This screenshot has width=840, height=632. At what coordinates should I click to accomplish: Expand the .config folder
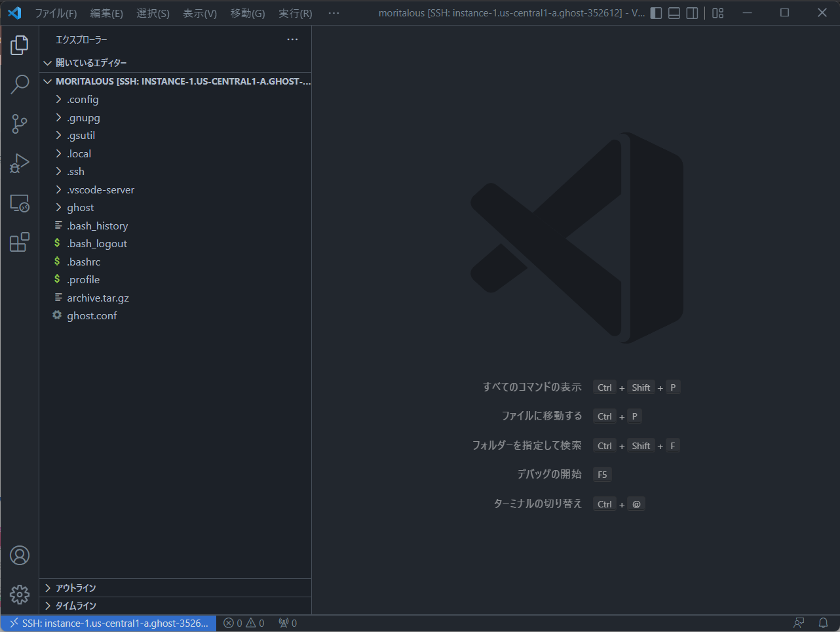(83, 100)
